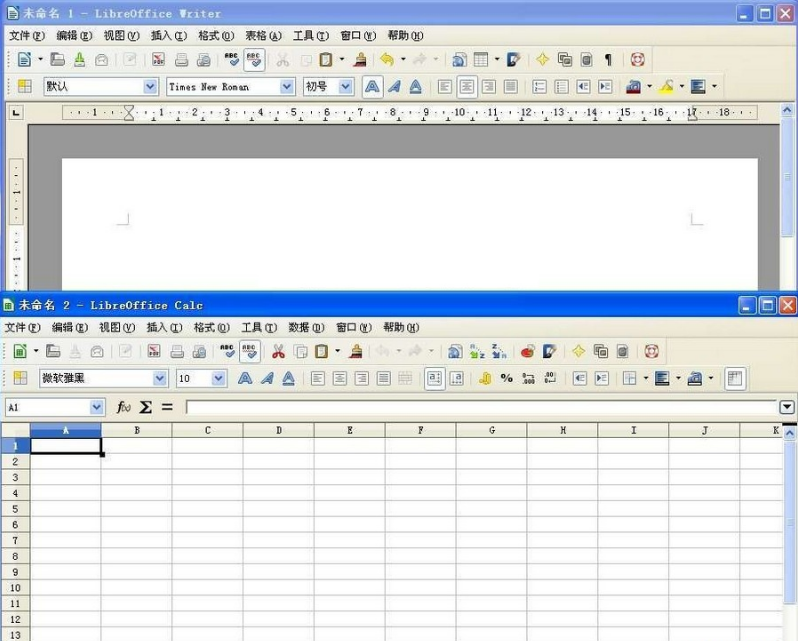Select column D header in Calc
This screenshot has width=798, height=641.
(279, 430)
